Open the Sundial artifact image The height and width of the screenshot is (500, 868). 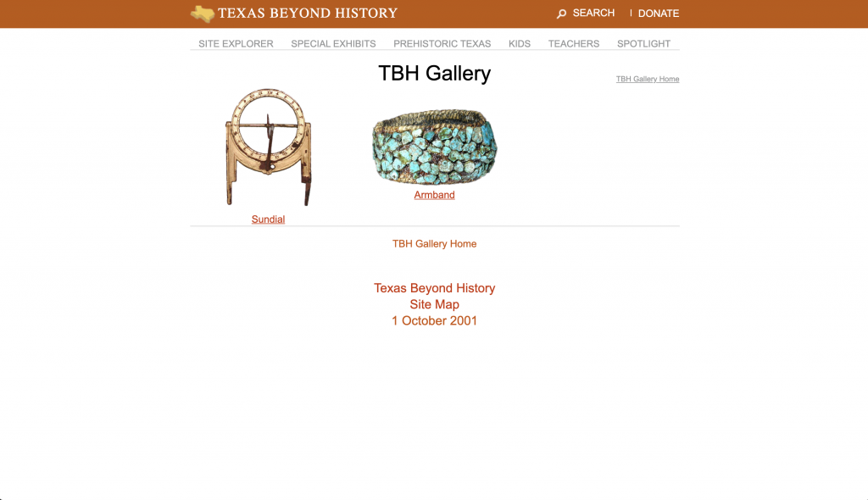tap(269, 147)
